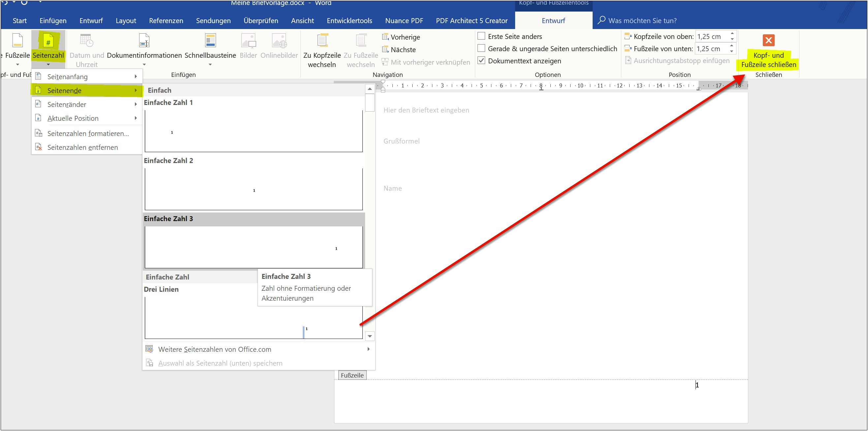Expand Weitere Seitenzahlen von Office.com arrow
This screenshot has width=868, height=431.
pyautogui.click(x=368, y=349)
